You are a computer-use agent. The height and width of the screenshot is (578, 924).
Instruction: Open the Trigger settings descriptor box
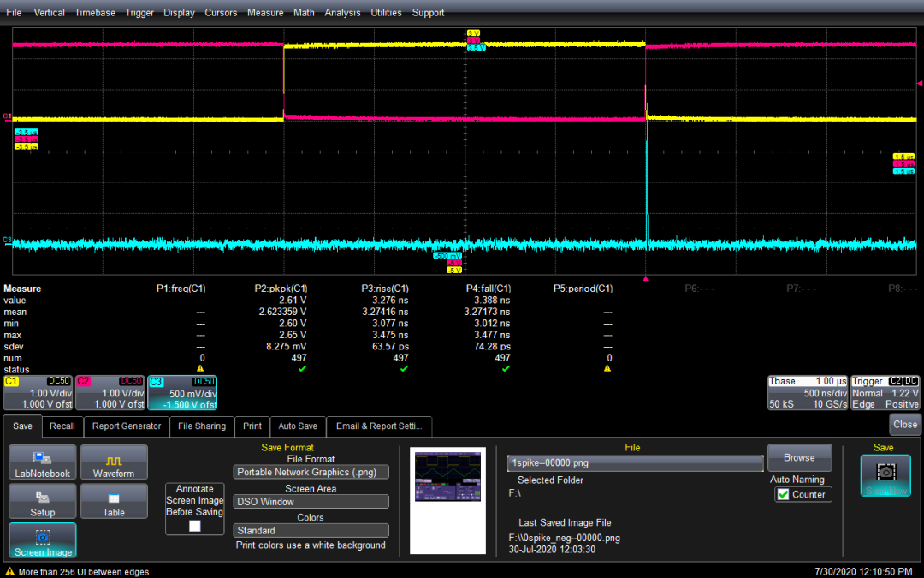(x=885, y=393)
